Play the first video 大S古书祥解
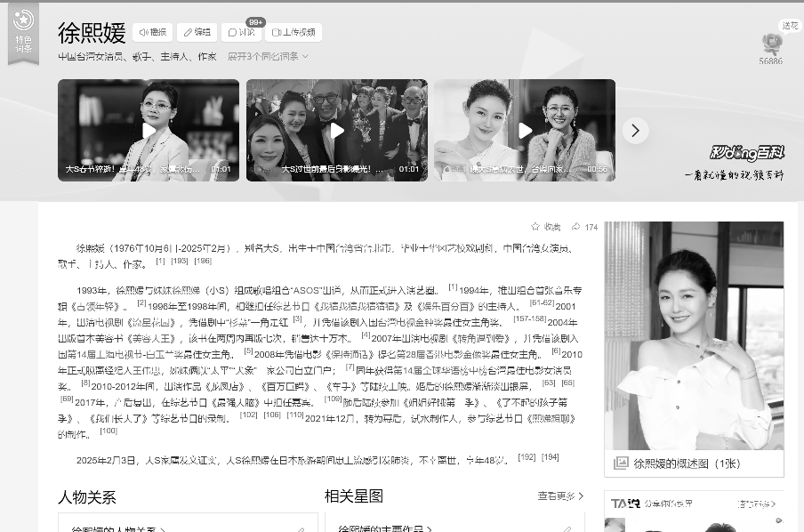The height and width of the screenshot is (532, 804). point(149,130)
